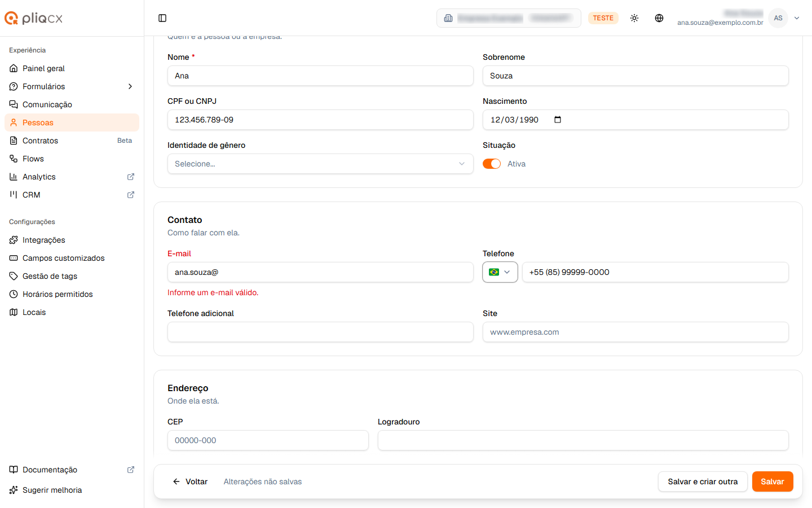Open the Identidade de gênero dropdown

pos(320,164)
